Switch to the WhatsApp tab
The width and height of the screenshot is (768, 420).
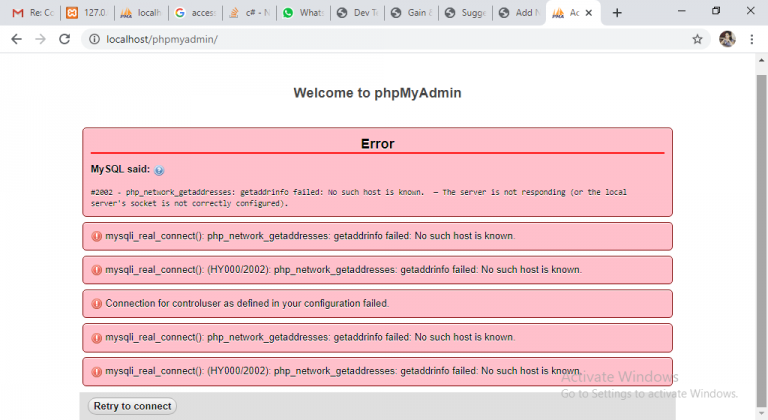pos(302,13)
